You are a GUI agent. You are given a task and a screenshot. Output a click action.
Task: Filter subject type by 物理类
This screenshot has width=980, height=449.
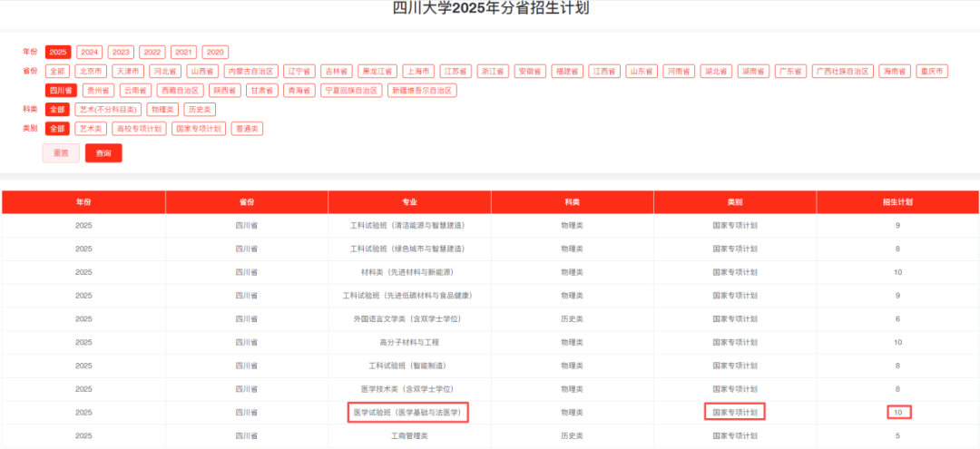pos(162,110)
